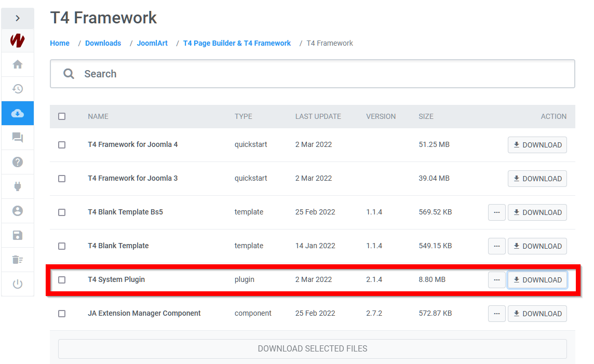Open the Home icon in sidebar
This screenshot has height=364, width=594.
[18, 64]
